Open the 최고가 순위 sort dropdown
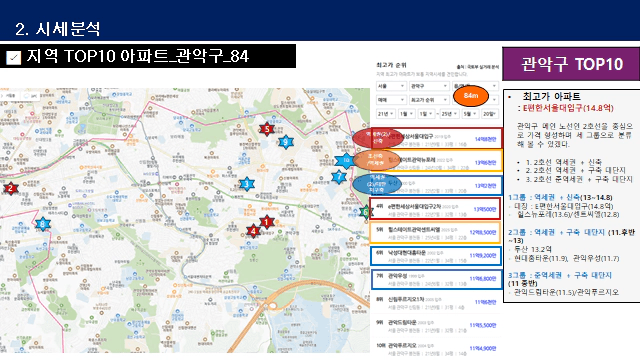 pos(429,100)
